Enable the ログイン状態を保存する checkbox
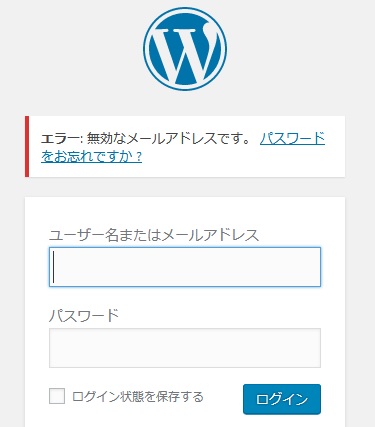Image resolution: width=375 pixels, height=427 pixels. (x=57, y=396)
